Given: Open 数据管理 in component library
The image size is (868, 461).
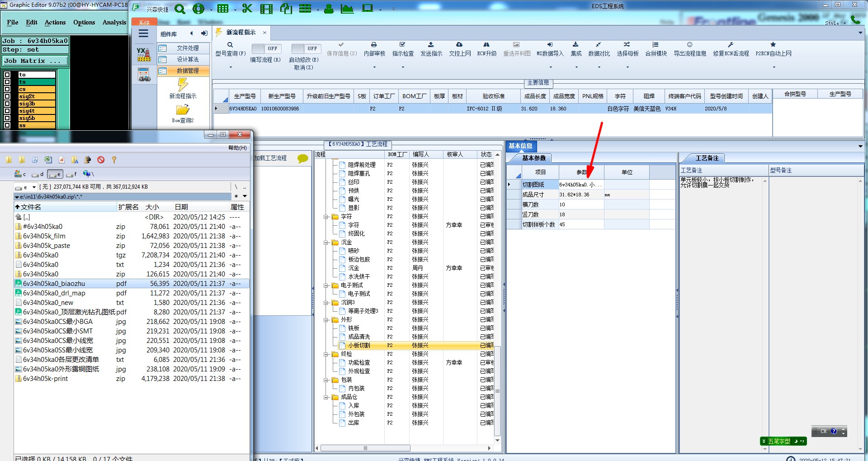Looking at the screenshot, I should 184,71.
